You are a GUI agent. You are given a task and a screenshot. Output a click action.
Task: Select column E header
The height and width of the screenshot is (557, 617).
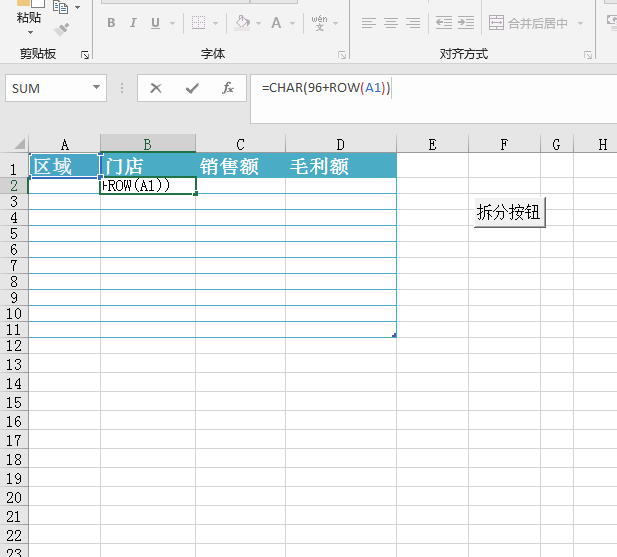[x=432, y=144]
